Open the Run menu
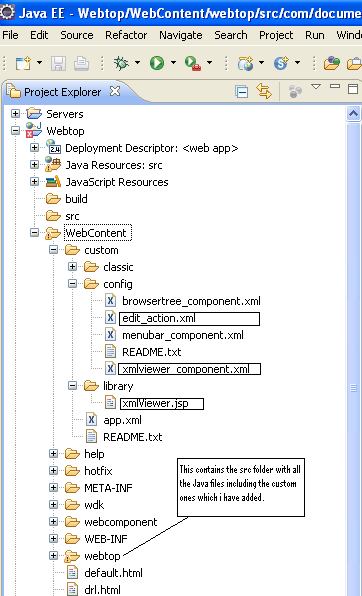 pyautogui.click(x=315, y=35)
